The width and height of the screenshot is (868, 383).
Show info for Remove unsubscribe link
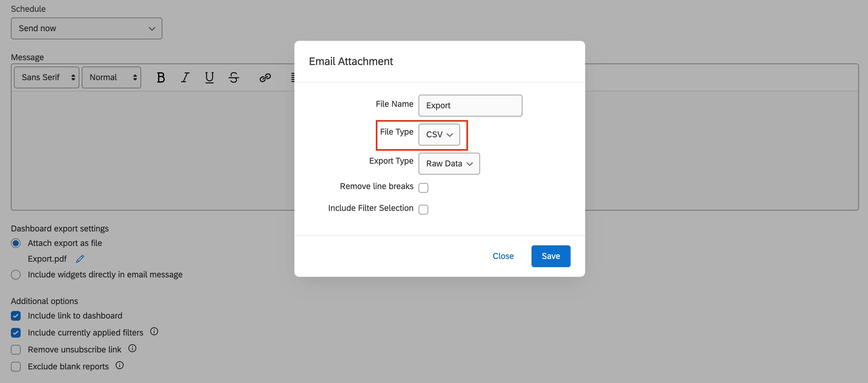(132, 348)
